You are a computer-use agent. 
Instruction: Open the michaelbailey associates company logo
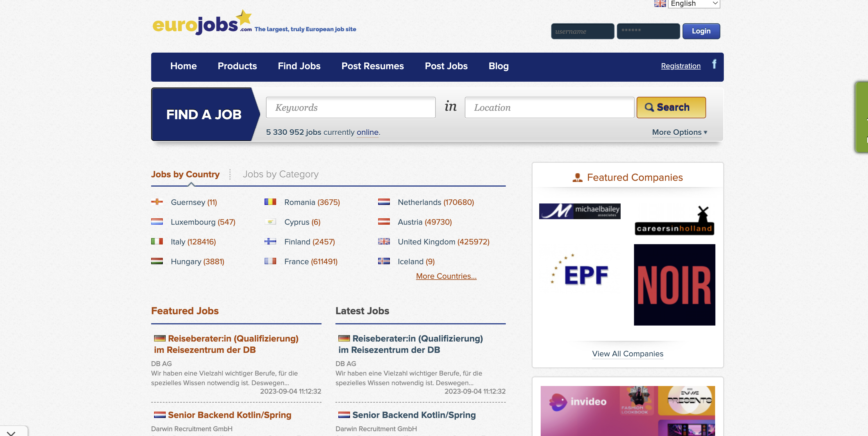coord(580,211)
